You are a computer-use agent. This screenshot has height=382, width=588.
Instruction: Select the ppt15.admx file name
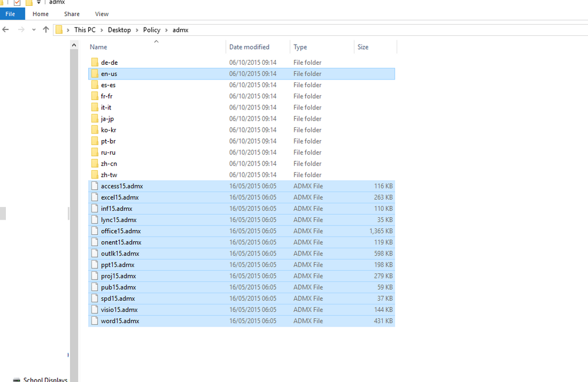pos(118,265)
